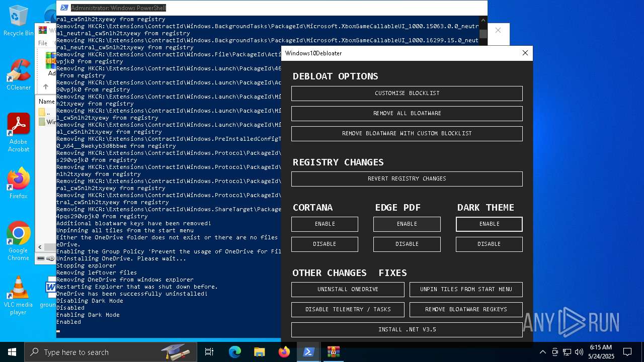Open Firefox desktop shortcut
644x362 pixels.
(x=18, y=183)
